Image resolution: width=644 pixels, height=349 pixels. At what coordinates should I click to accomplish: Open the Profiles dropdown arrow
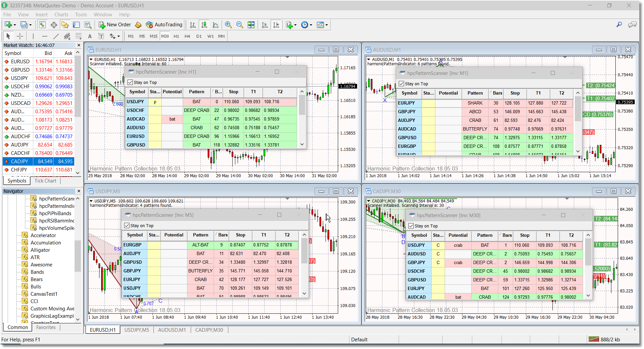[x=31, y=25]
